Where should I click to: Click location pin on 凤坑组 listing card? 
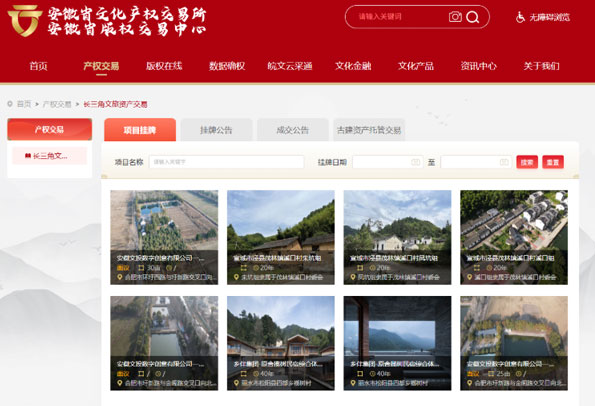pos(353,277)
